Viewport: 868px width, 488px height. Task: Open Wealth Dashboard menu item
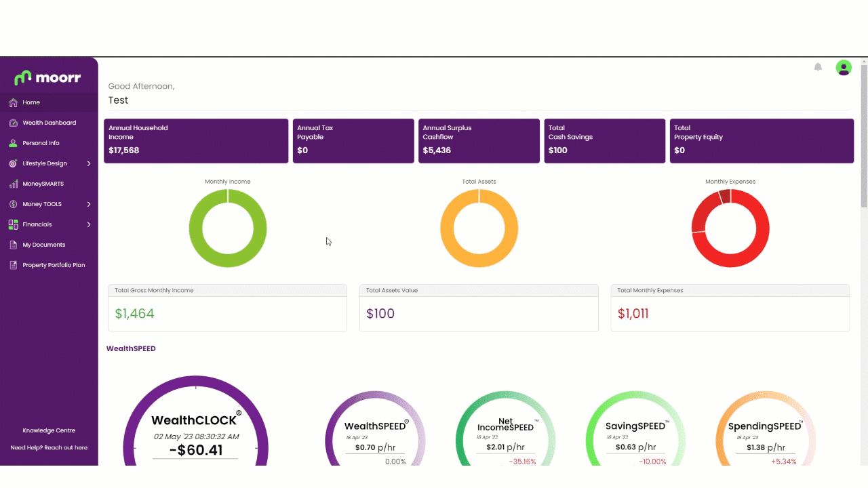click(49, 123)
